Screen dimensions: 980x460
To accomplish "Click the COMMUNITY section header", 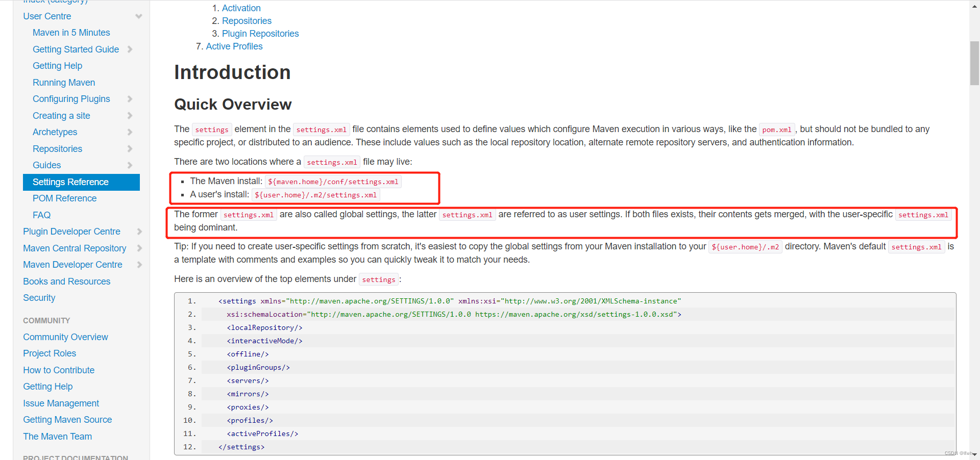I will [x=46, y=321].
